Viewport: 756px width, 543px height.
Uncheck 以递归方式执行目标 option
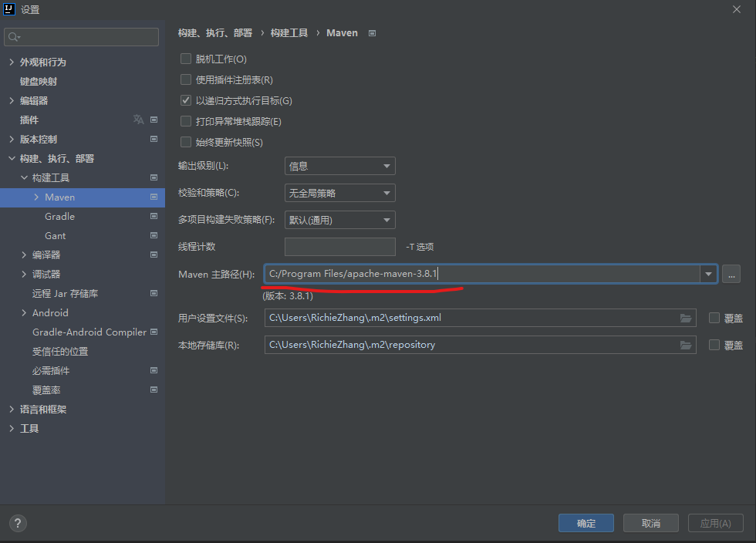click(185, 100)
